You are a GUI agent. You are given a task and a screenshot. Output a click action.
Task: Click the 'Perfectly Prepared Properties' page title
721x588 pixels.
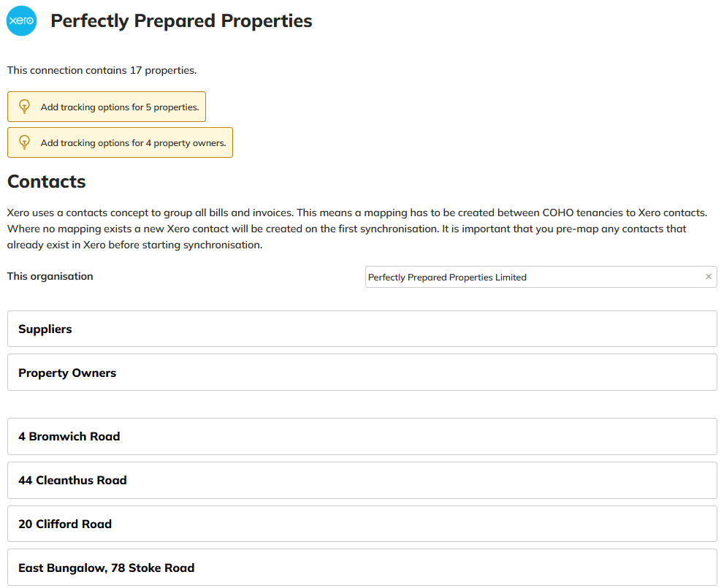(181, 21)
